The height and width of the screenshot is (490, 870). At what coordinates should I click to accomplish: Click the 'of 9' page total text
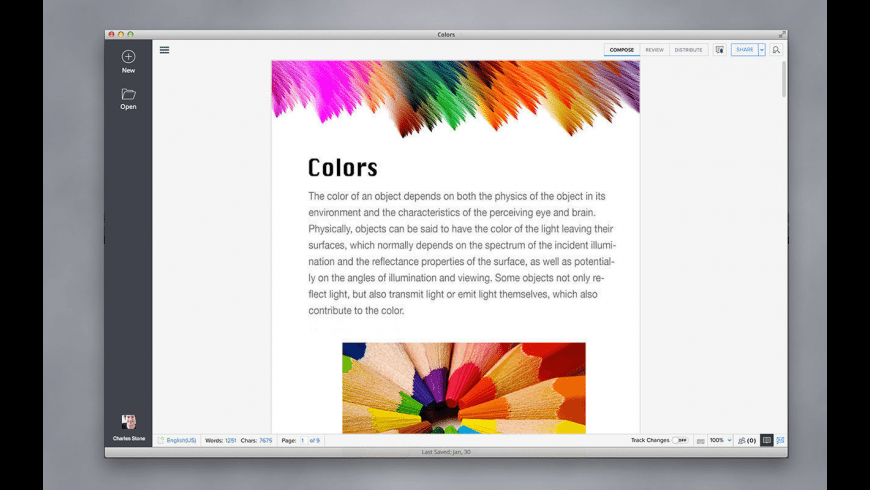coord(315,441)
